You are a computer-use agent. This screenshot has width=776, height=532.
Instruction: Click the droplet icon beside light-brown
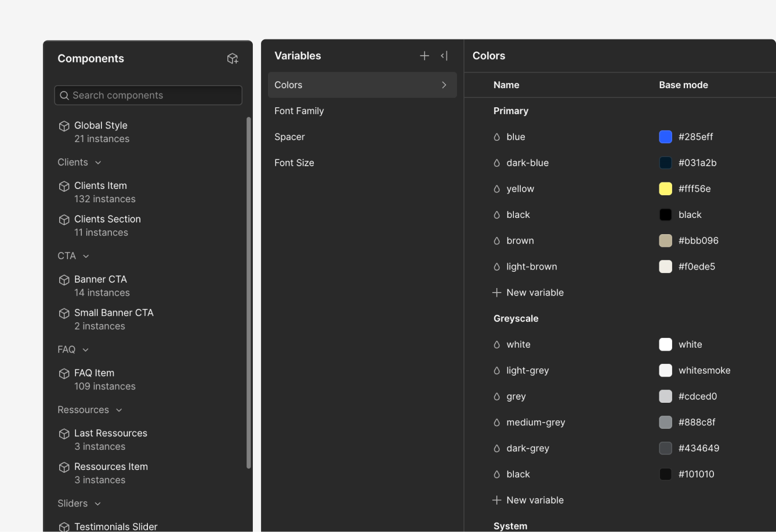(496, 267)
